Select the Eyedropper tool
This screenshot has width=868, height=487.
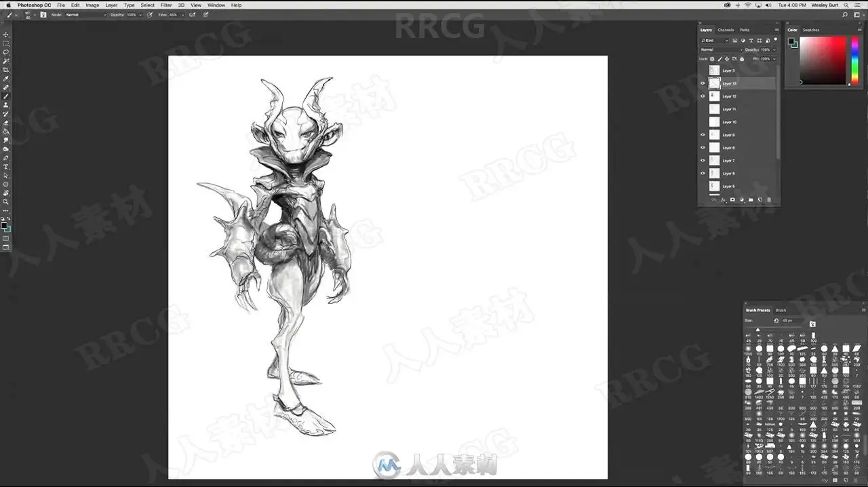[x=6, y=79]
